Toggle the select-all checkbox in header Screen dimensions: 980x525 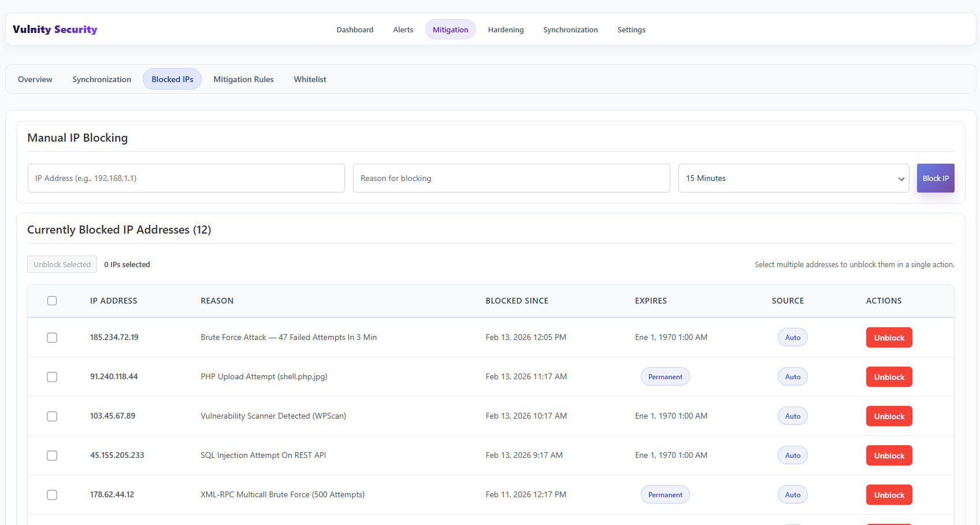pyautogui.click(x=52, y=301)
